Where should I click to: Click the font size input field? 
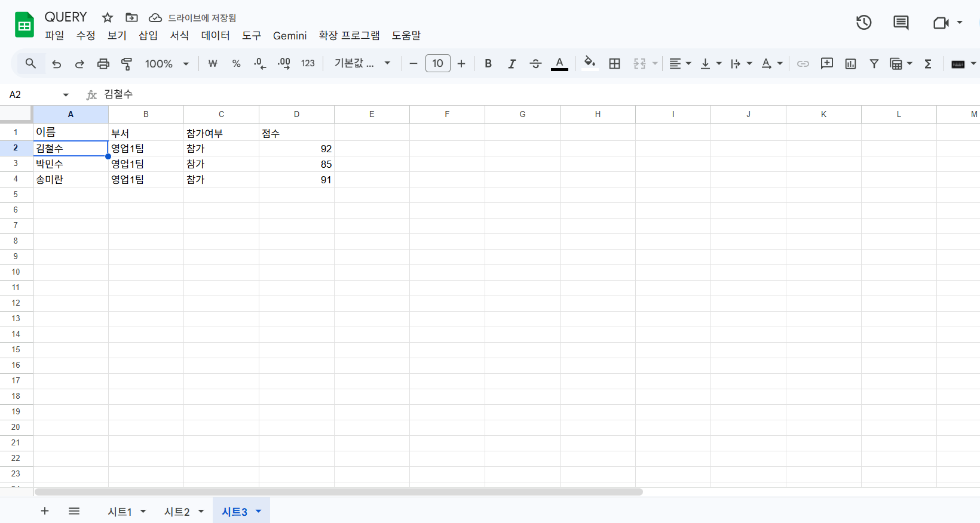tap(437, 64)
